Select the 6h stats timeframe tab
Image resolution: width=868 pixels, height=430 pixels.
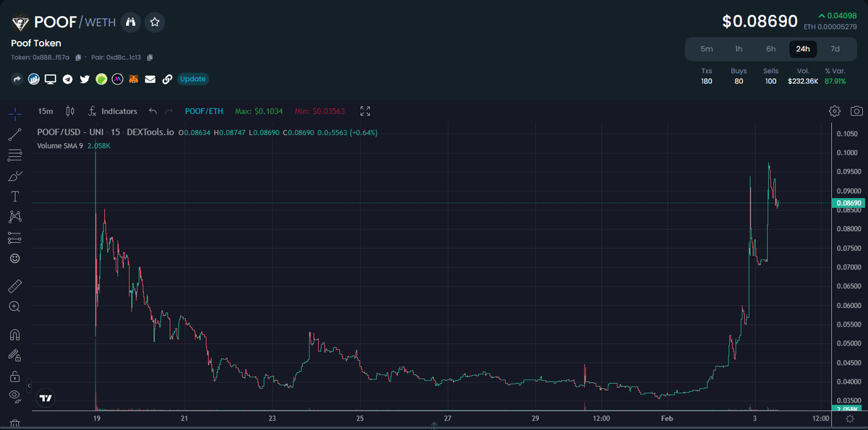pos(771,49)
